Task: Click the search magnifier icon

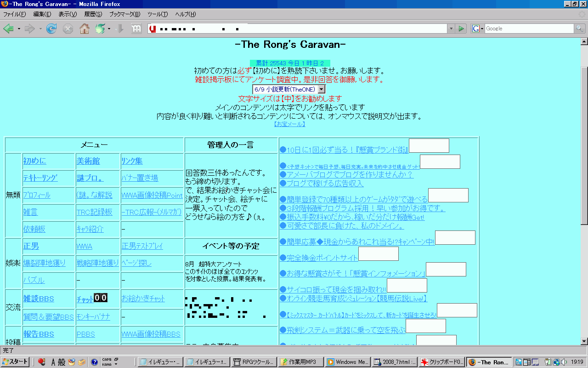Action: 580,29
